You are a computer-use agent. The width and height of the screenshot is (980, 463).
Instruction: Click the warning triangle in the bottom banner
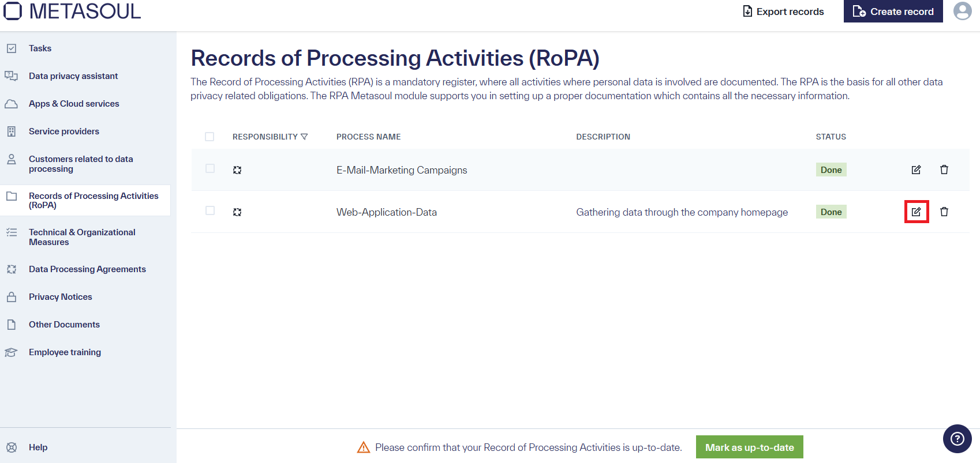pos(364,447)
